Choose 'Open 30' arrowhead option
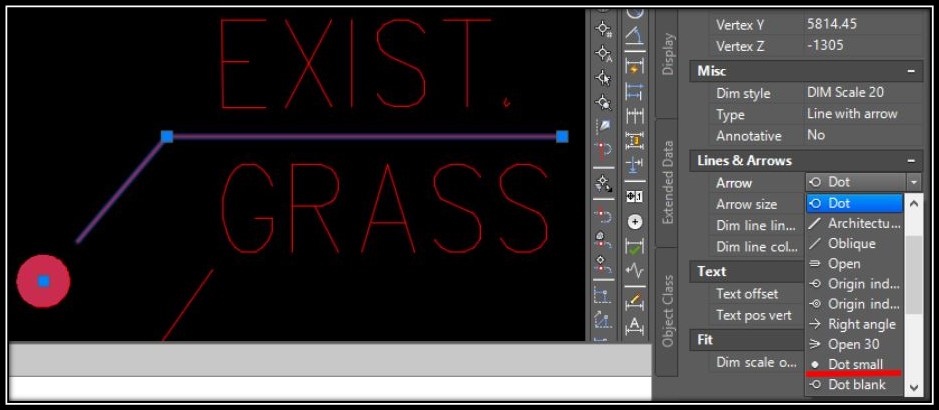939x410 pixels. [x=854, y=344]
